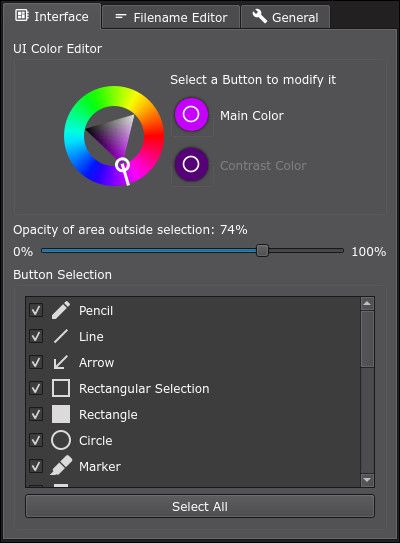The width and height of the screenshot is (400, 543).
Task: Toggle the Rectangular Selection checkbox
Action: [x=36, y=388]
